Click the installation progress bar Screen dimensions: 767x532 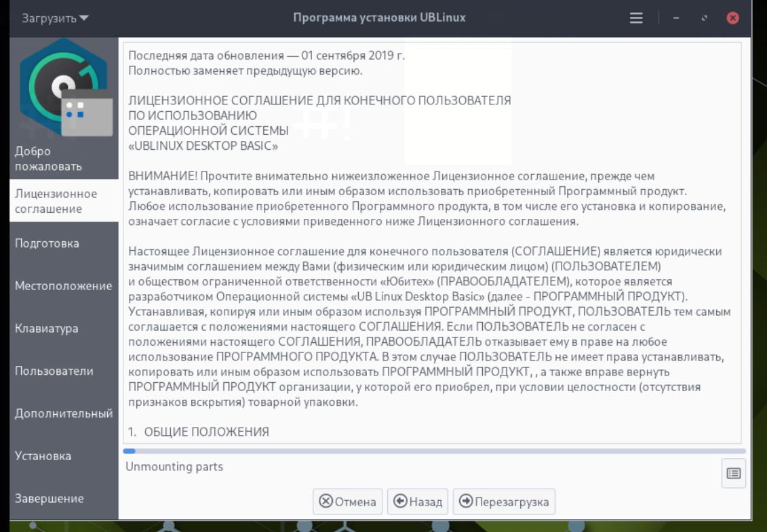435,451
